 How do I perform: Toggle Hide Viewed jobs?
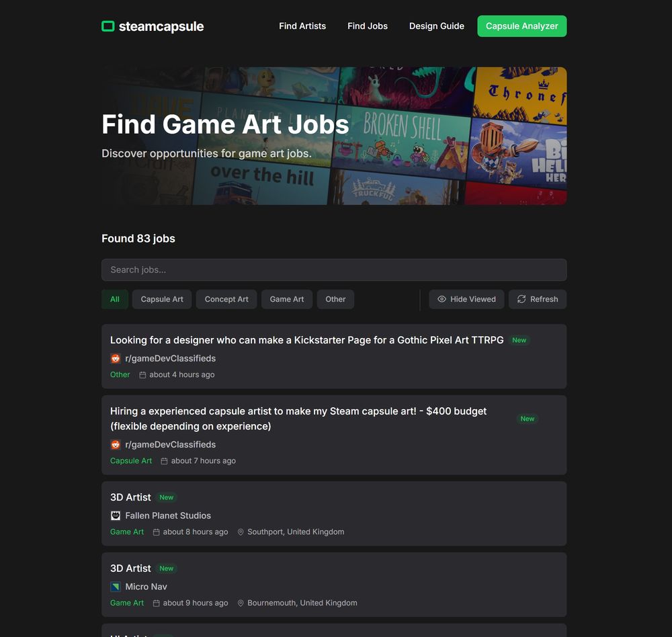[x=466, y=299]
